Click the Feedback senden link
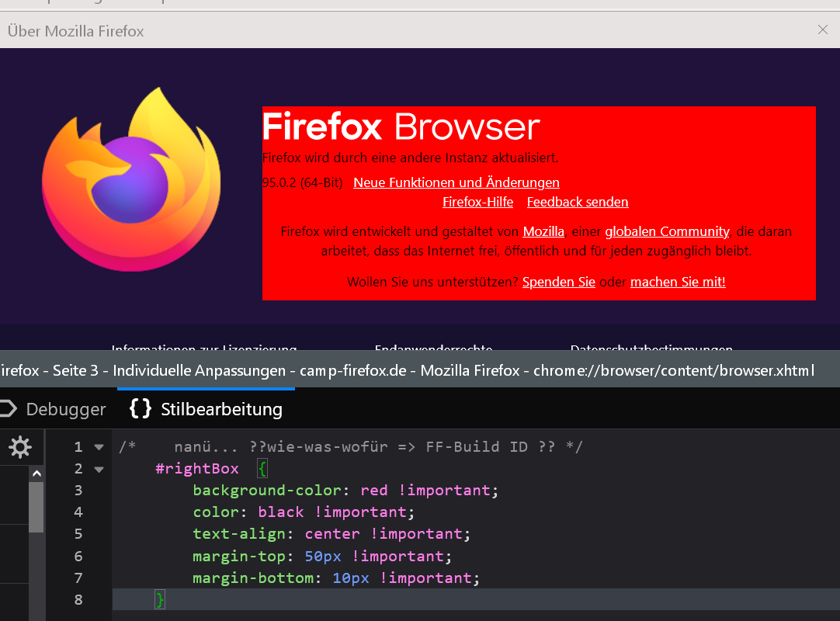The image size is (840, 621). (x=577, y=203)
